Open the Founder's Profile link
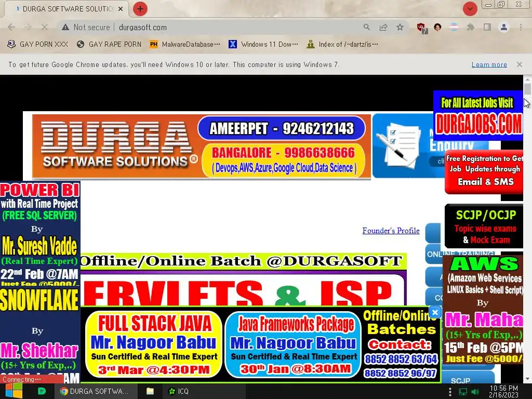Viewport: 532px width, 399px height. [391, 231]
